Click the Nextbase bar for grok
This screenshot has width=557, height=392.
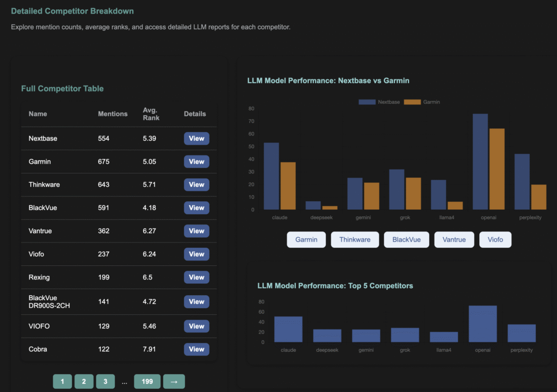coord(397,189)
